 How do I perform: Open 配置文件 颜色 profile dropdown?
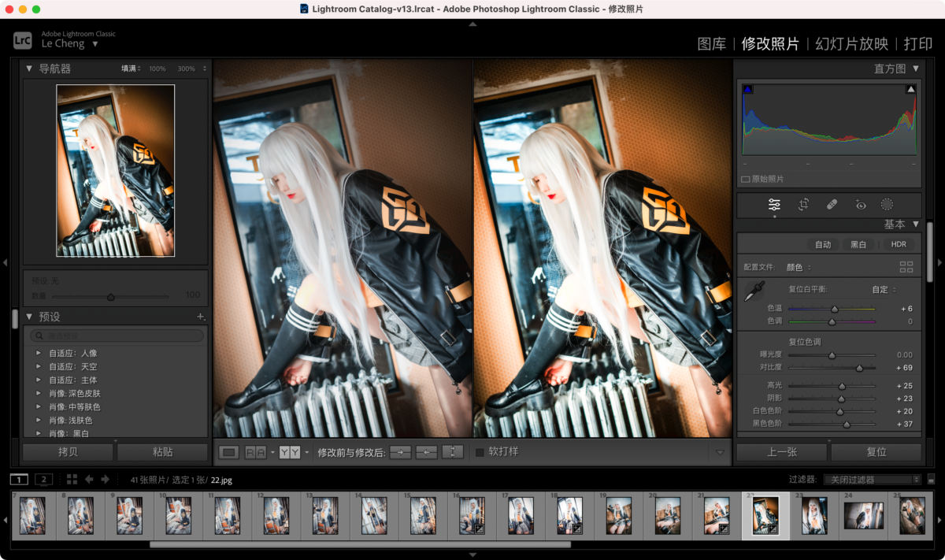pyautogui.click(x=799, y=268)
